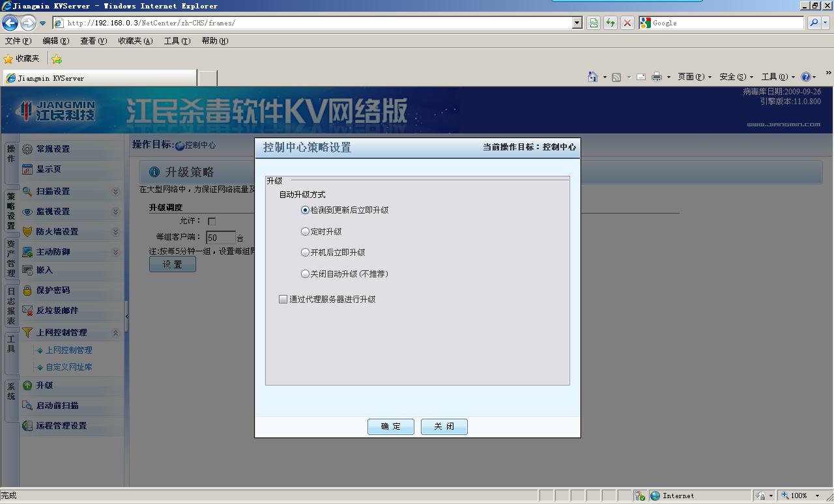The height and width of the screenshot is (504, 834).
Task: Click the sidebar collapse splitter handle
Action: [x=126, y=316]
